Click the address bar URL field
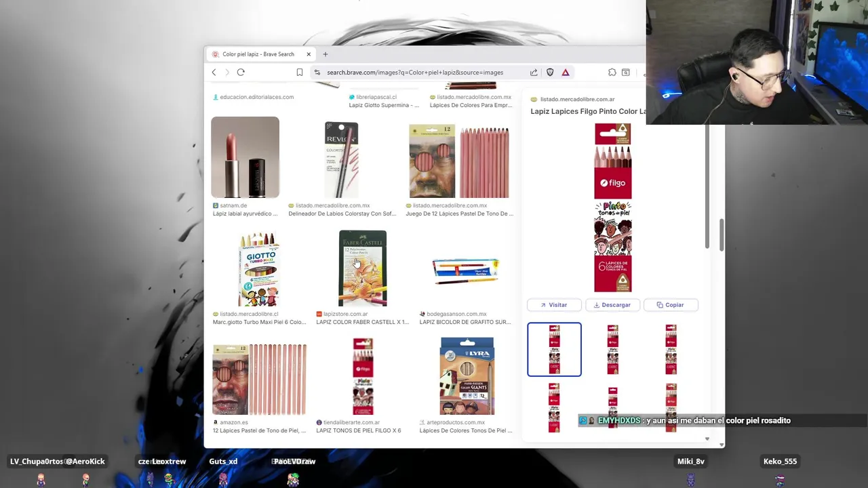 [x=415, y=73]
